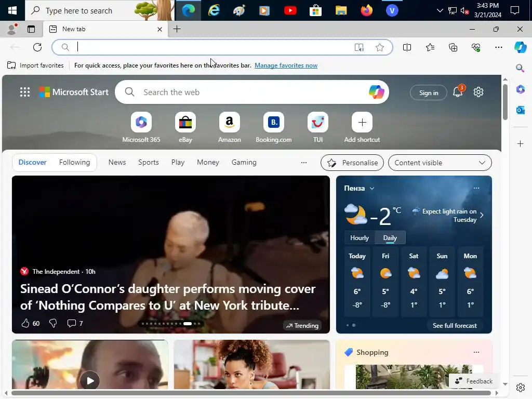Open the Feedback button
Image resolution: width=532 pixels, height=399 pixels.
pos(474,381)
